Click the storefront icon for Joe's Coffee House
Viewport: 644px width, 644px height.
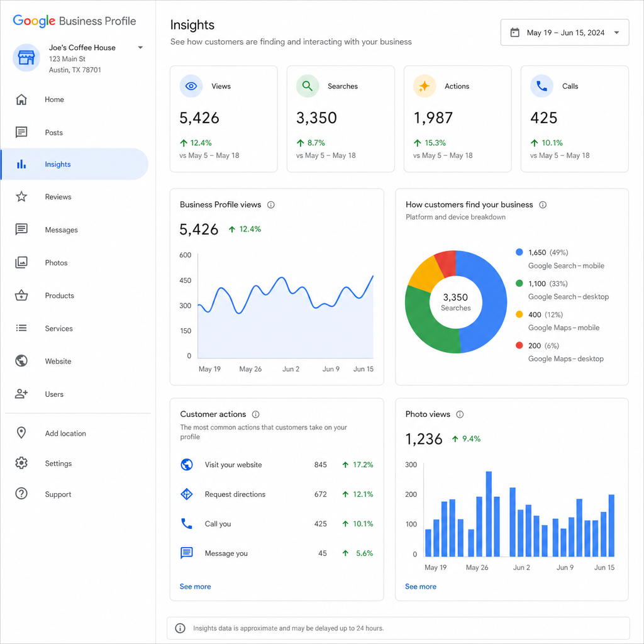pyautogui.click(x=26, y=58)
